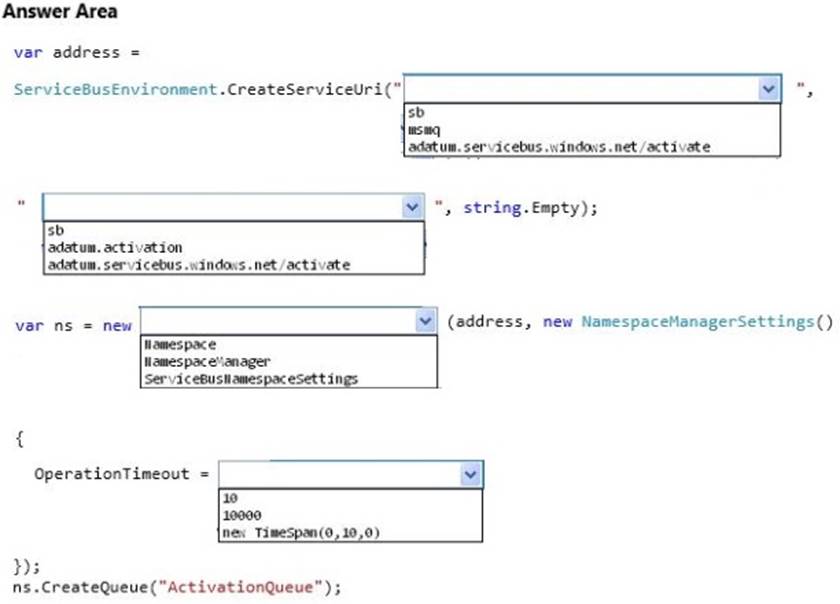The height and width of the screenshot is (604, 840).
Task: Select 'NamespaceManager' class option
Action: point(207,362)
